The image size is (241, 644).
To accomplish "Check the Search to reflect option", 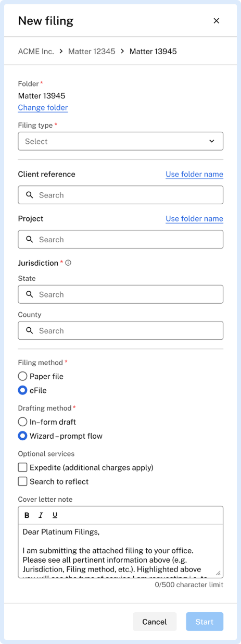I will tap(22, 481).
